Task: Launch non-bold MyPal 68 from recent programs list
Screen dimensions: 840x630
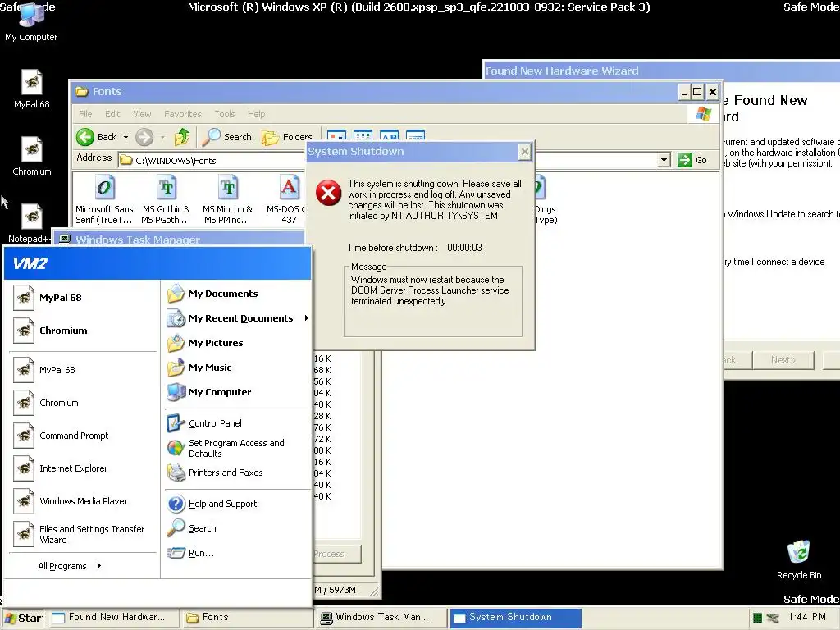Action: (x=83, y=370)
